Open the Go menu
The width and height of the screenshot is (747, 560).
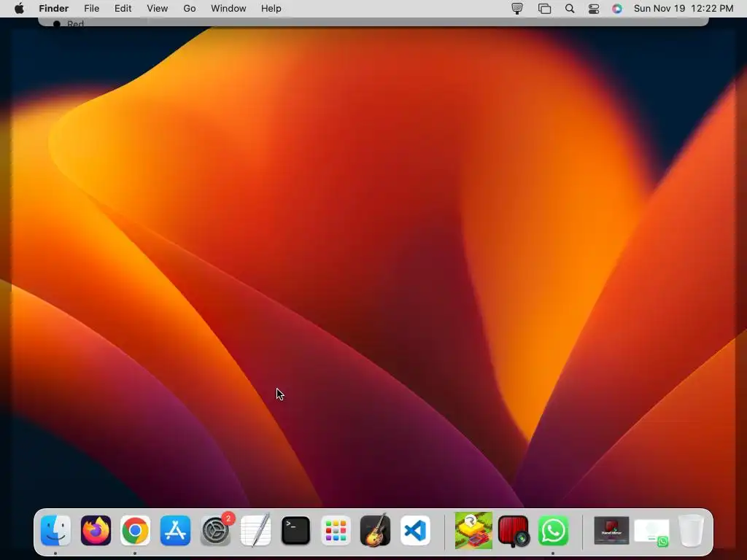click(190, 9)
